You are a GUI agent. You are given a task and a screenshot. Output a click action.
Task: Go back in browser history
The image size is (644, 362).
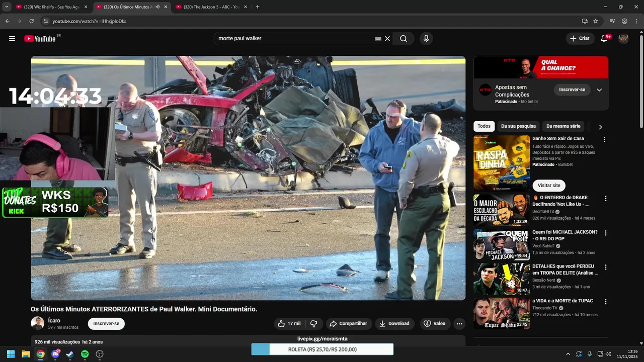click(x=7, y=21)
